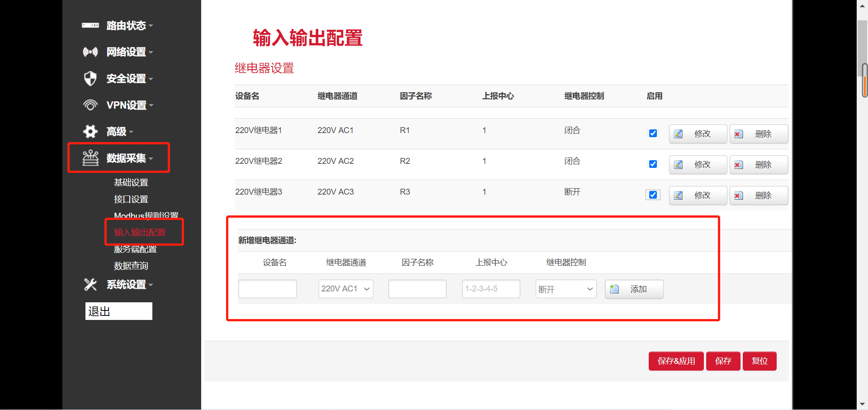Open the 数据查询 menu entry
The height and width of the screenshot is (410, 868).
tap(132, 266)
